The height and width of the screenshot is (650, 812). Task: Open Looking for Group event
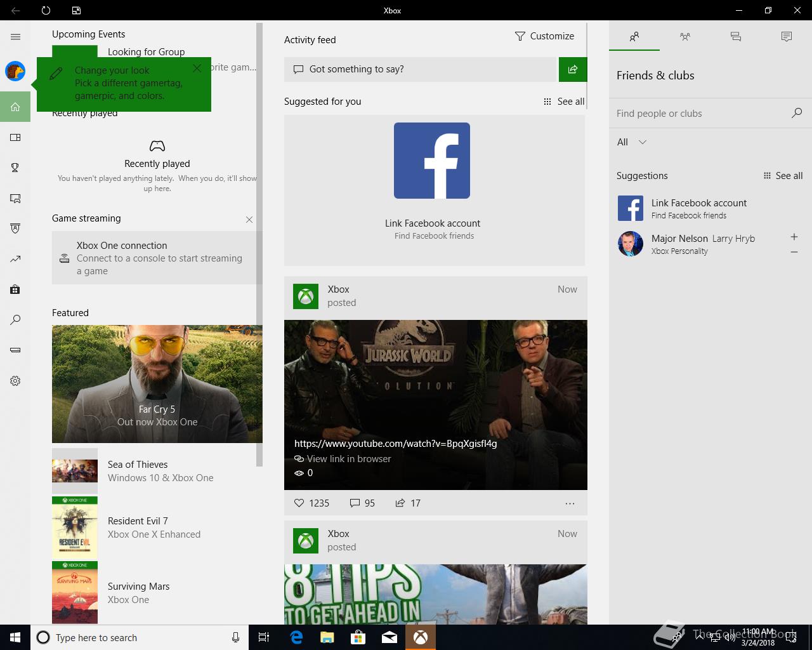pos(147,52)
